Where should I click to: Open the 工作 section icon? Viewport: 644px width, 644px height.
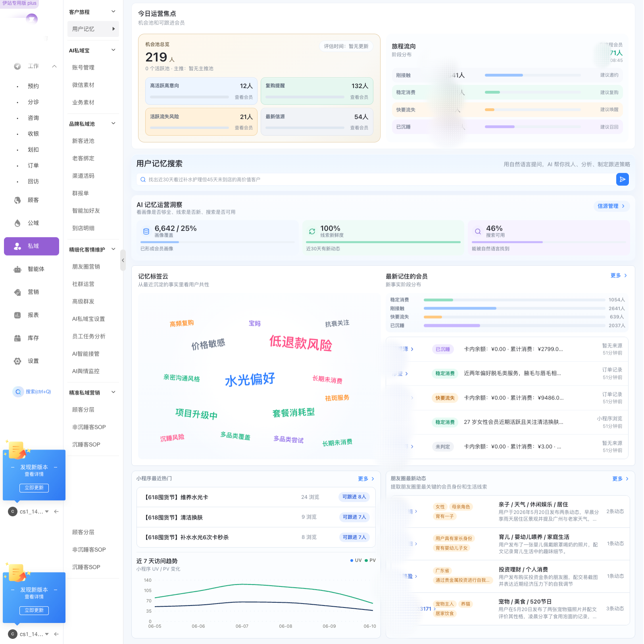(17, 66)
